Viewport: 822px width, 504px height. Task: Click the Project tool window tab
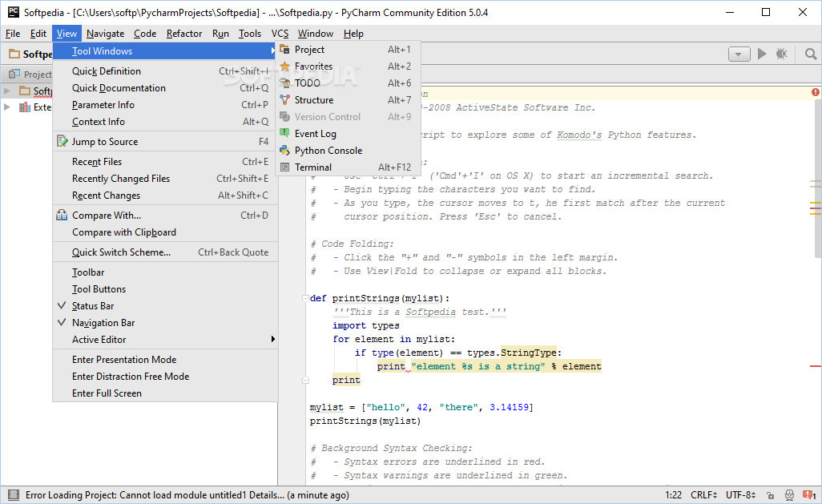30,74
